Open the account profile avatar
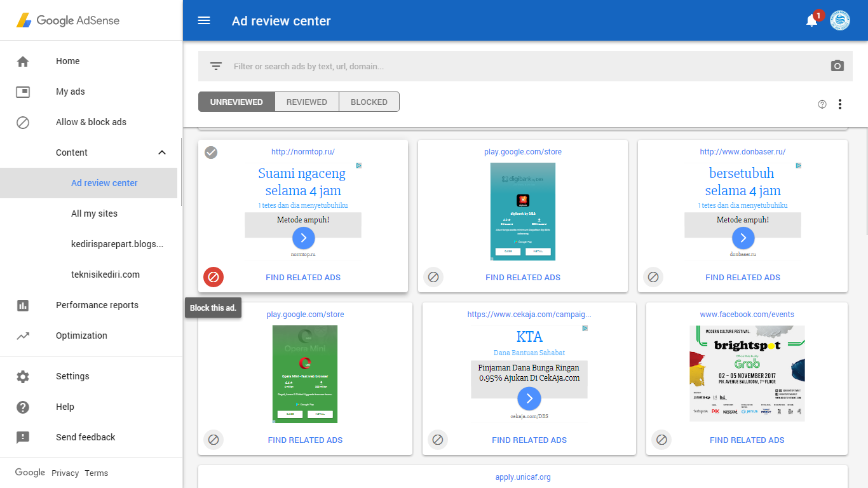 840,20
